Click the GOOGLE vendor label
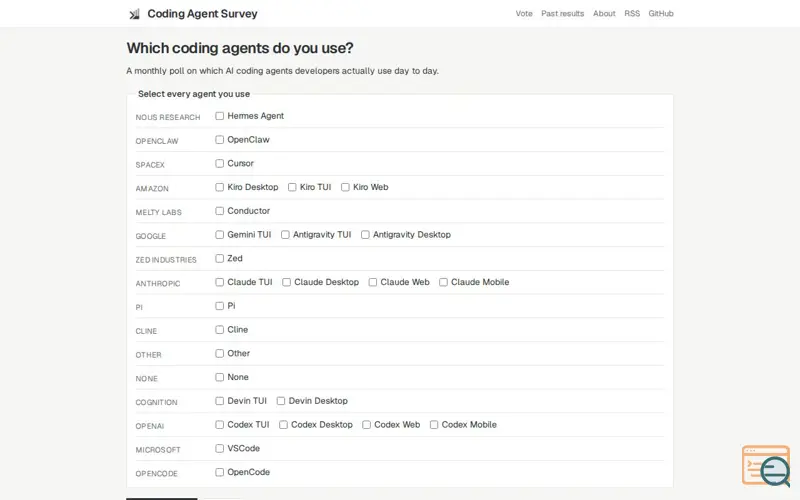Image resolution: width=800 pixels, height=500 pixels. pyautogui.click(x=151, y=236)
